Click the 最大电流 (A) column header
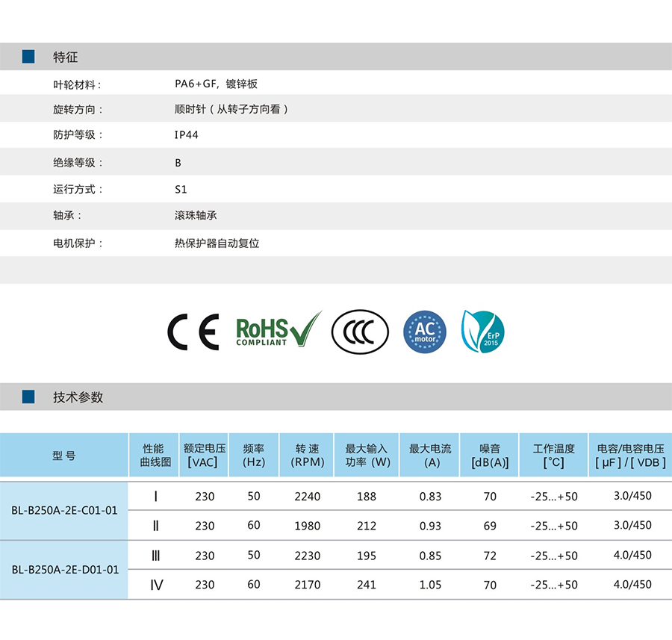The image size is (672, 640). pos(429,455)
